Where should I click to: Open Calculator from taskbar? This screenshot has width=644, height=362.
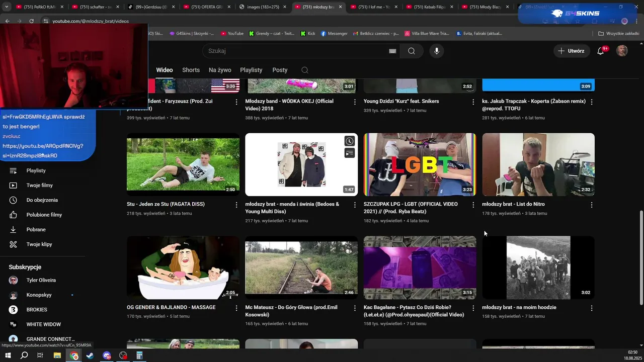click(x=139, y=355)
